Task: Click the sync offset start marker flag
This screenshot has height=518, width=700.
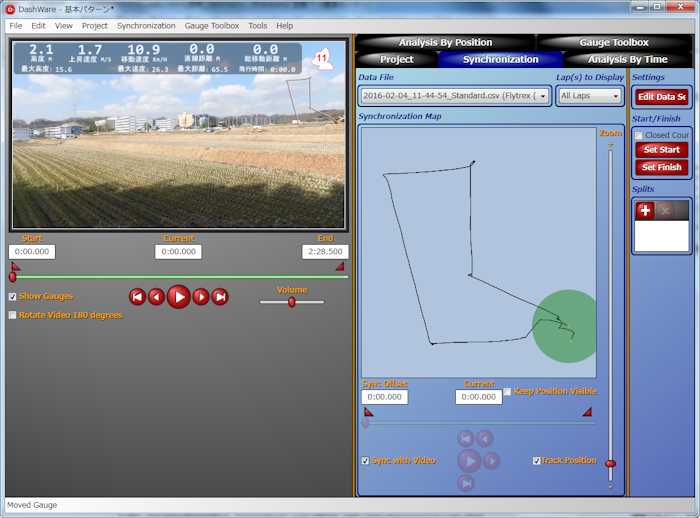Action: [368, 411]
